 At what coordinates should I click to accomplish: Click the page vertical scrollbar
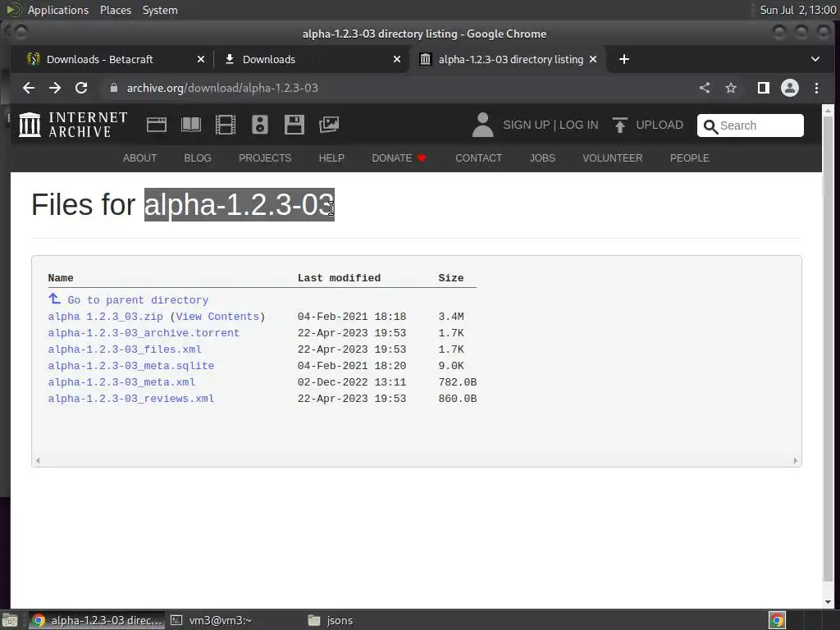[829, 348]
